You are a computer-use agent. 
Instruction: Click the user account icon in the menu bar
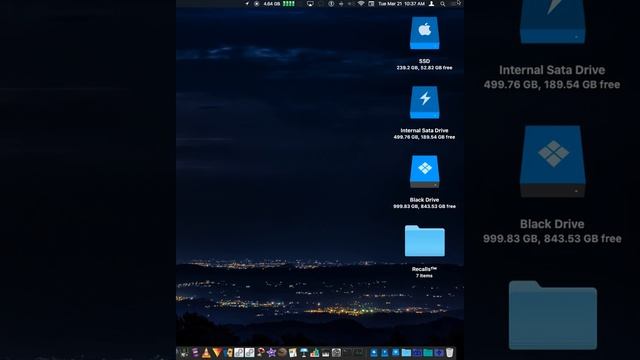431,4
